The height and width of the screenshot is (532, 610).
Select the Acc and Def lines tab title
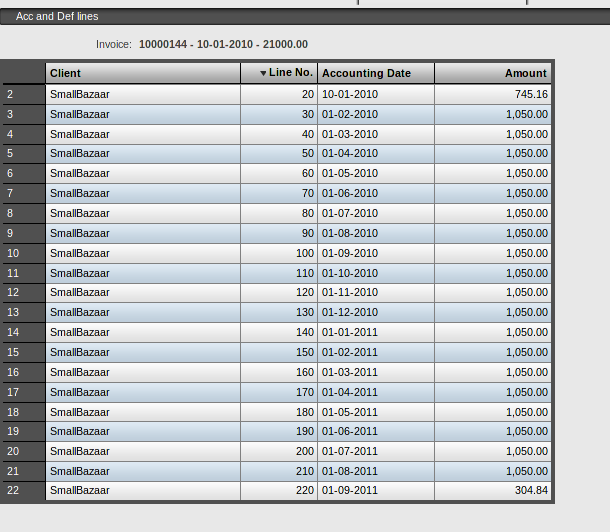(57, 16)
